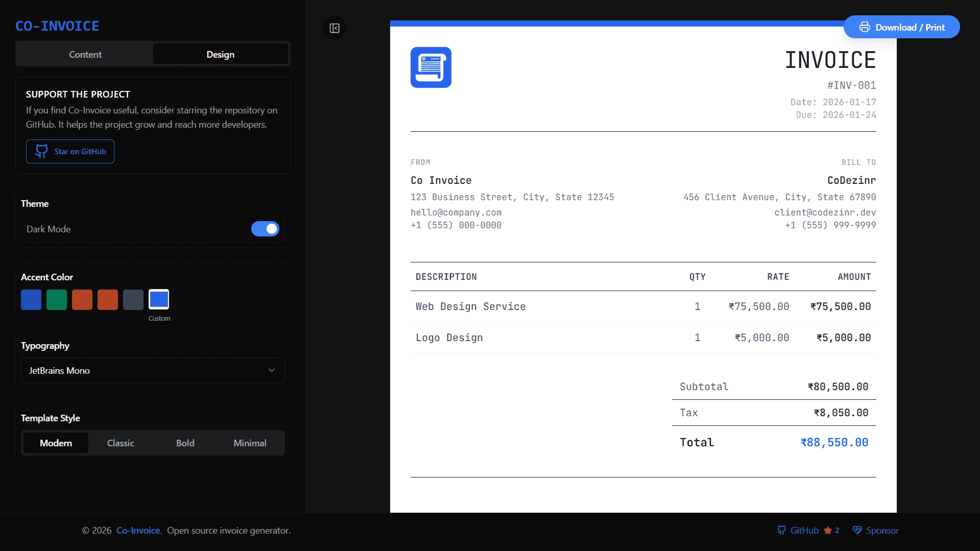This screenshot has height=551, width=980.
Task: Switch Template Style to Classic
Action: pyautogui.click(x=121, y=443)
